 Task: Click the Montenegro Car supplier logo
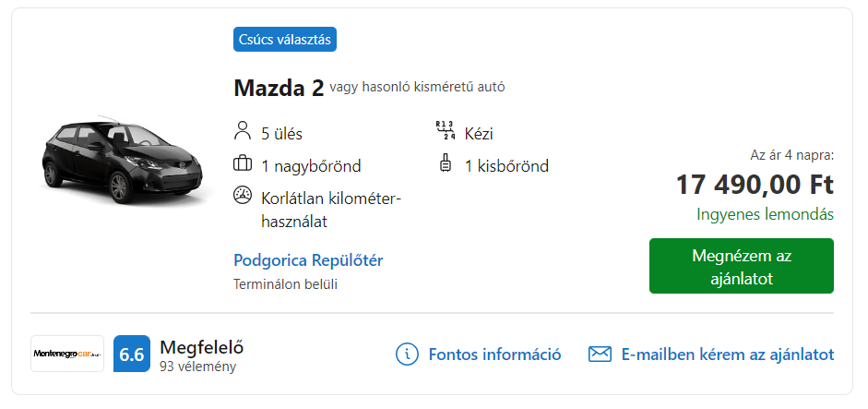point(67,354)
